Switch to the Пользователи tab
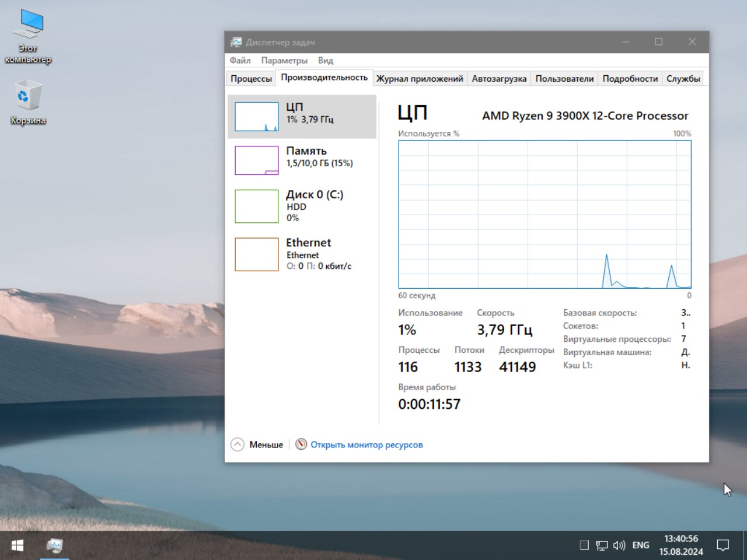Image resolution: width=747 pixels, height=560 pixels. coord(564,78)
